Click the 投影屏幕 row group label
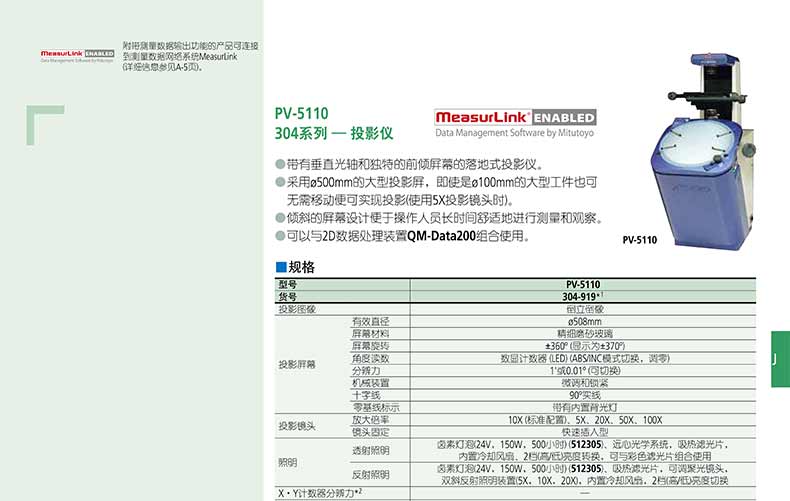 click(x=297, y=365)
